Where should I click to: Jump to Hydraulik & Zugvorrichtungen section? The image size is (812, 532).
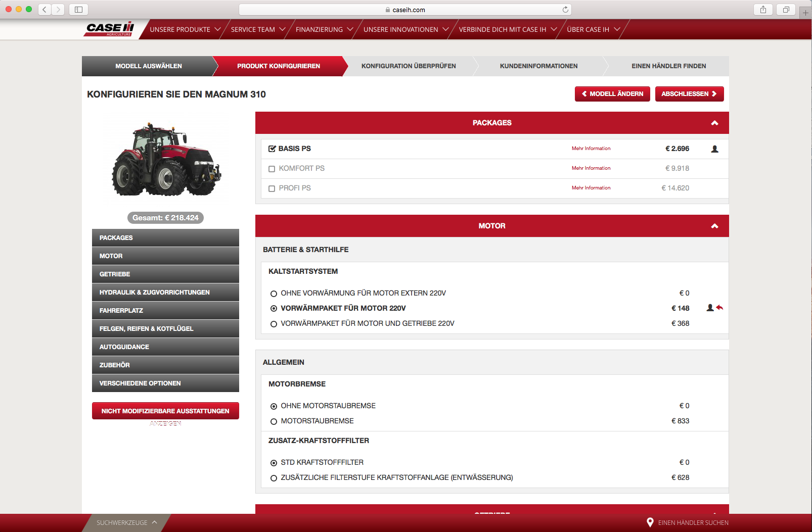click(165, 292)
